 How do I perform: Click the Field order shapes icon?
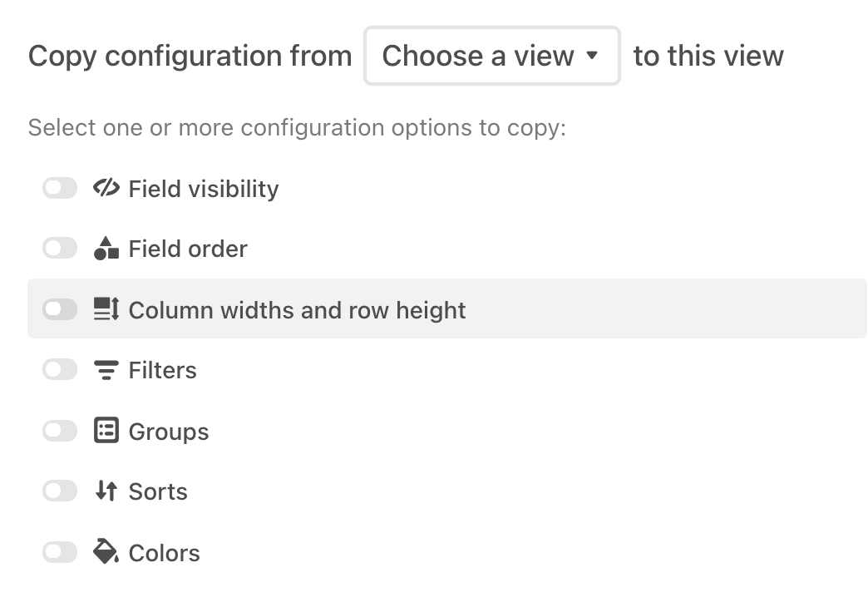[106, 248]
